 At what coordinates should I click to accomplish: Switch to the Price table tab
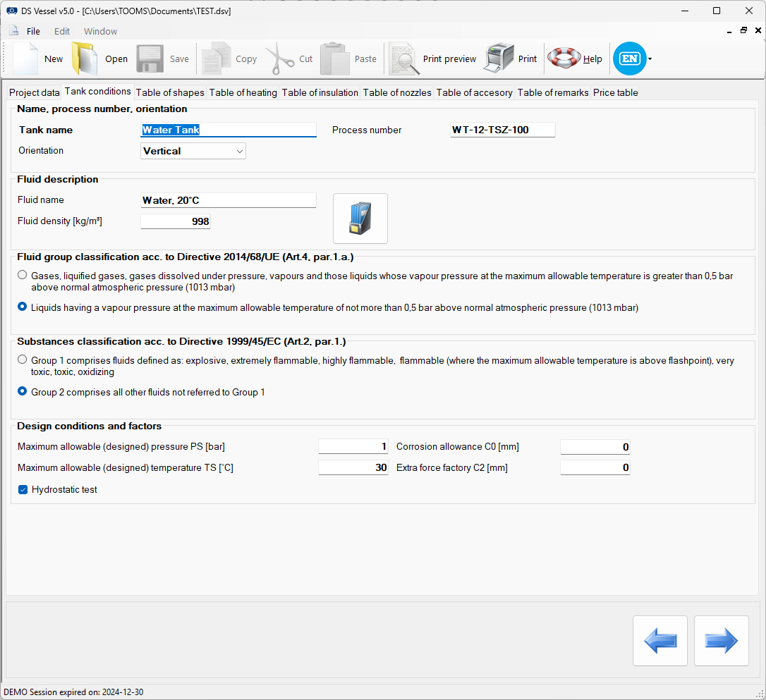(x=615, y=92)
